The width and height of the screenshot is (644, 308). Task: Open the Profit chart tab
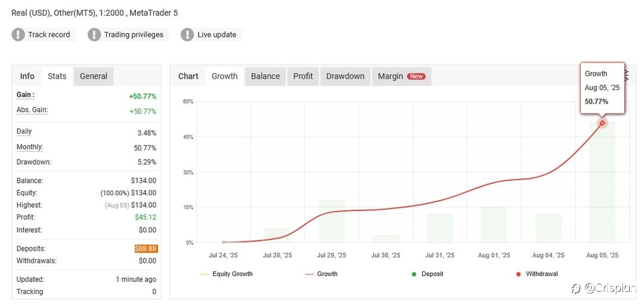tap(303, 76)
